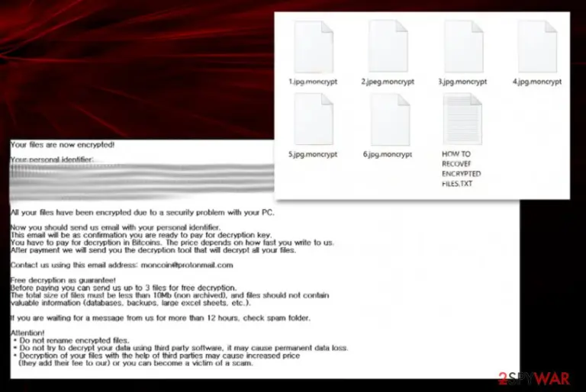Select the 2.jpeg.moncrypt file icon

coord(388,47)
